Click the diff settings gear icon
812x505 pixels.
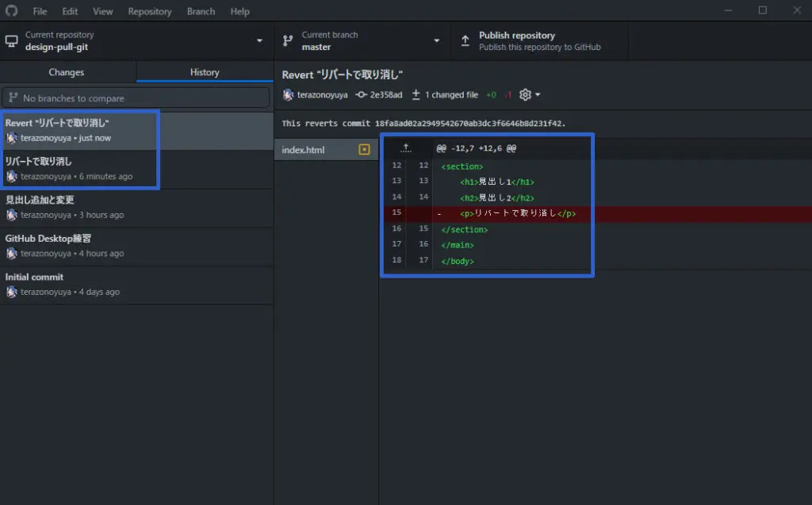click(525, 95)
